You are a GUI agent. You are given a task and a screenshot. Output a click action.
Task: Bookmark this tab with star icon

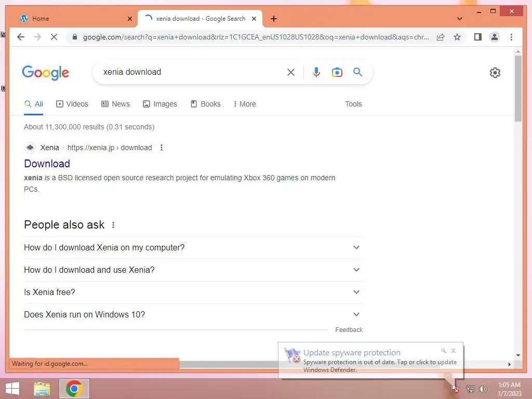457,37
